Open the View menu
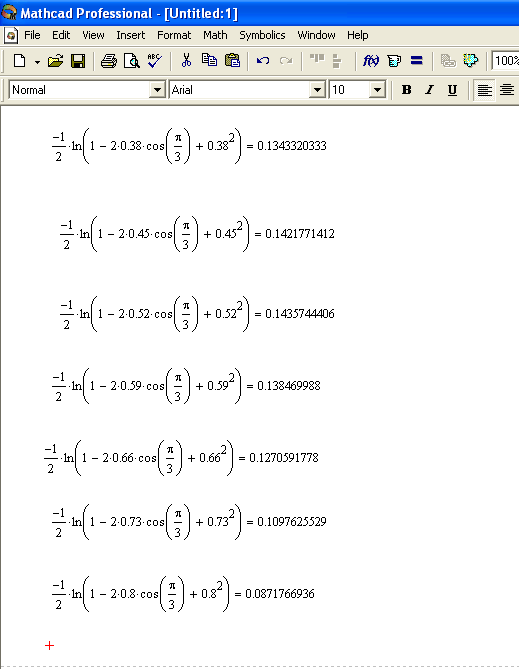This screenshot has width=519, height=669. pyautogui.click(x=93, y=35)
